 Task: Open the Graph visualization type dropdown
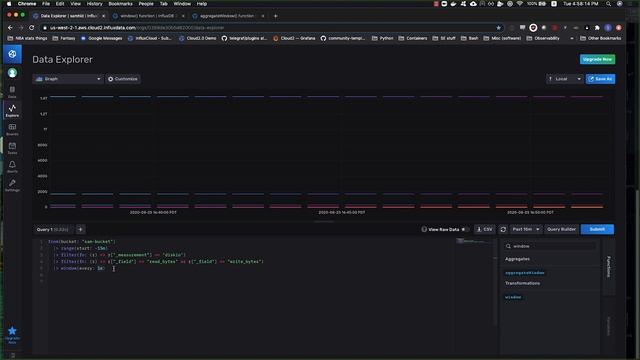coord(68,79)
